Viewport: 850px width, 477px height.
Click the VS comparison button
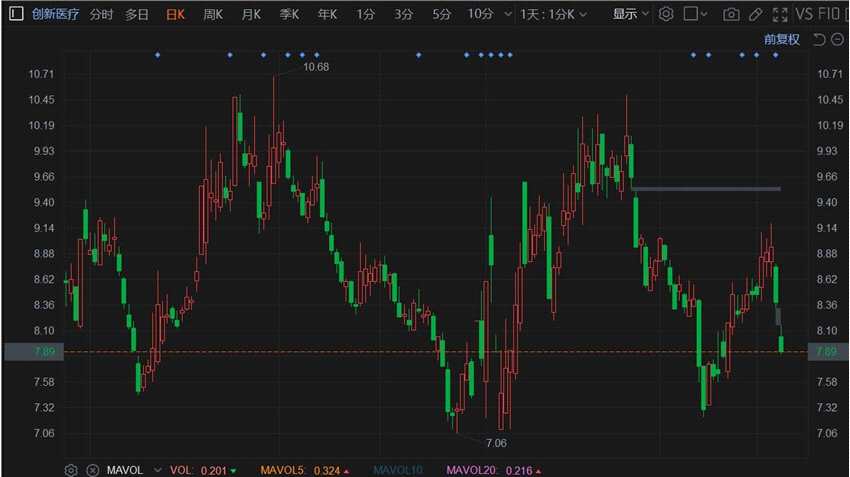(x=804, y=14)
